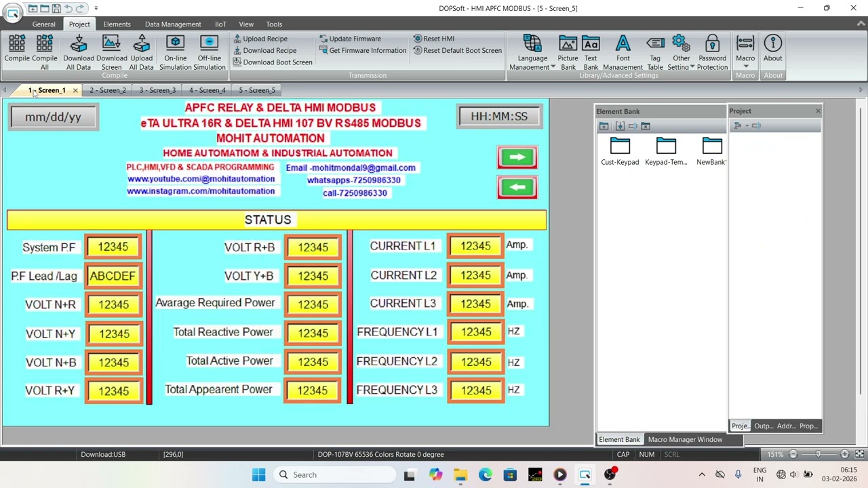Open Picture Bank

coord(568,52)
